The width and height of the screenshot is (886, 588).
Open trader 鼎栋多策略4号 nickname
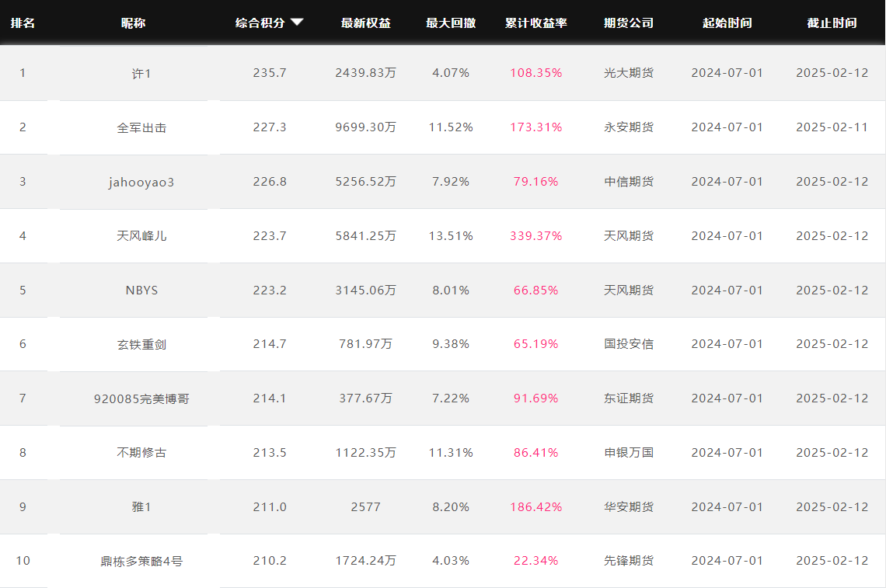pyautogui.click(x=141, y=562)
